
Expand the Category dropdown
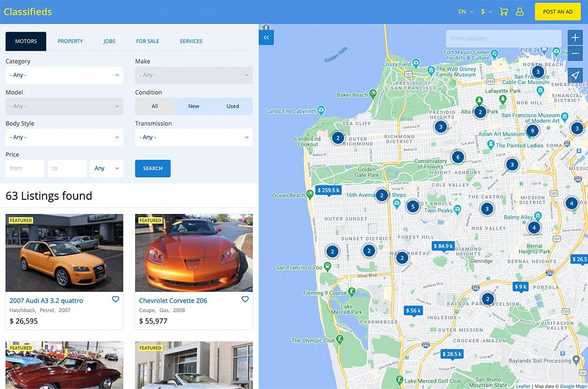pyautogui.click(x=64, y=76)
